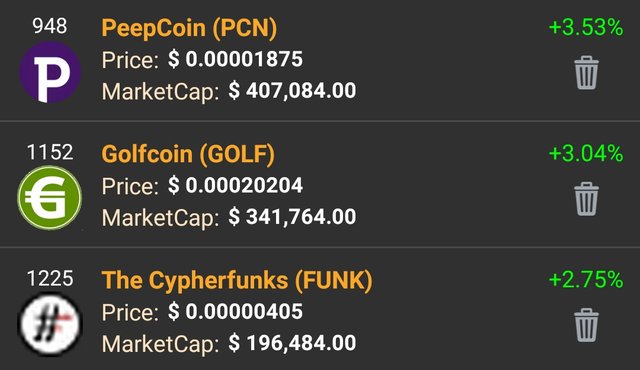Tap the +2.75% change for Cypherfunks
This screenshot has height=370, width=640.
(x=586, y=280)
